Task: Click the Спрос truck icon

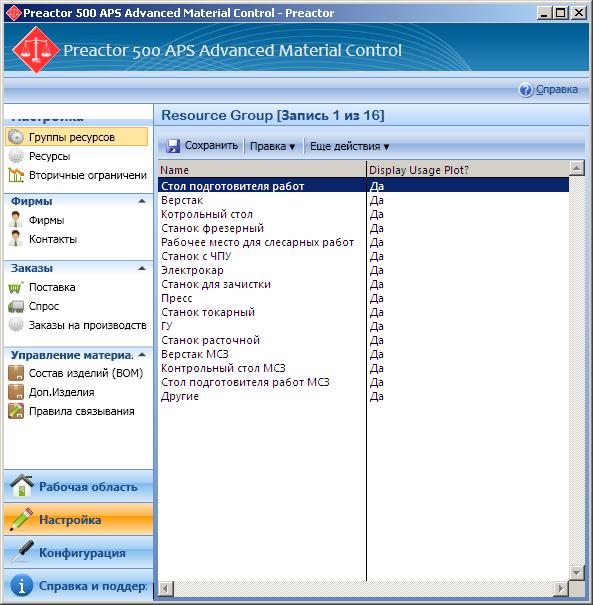Action: click(x=16, y=306)
